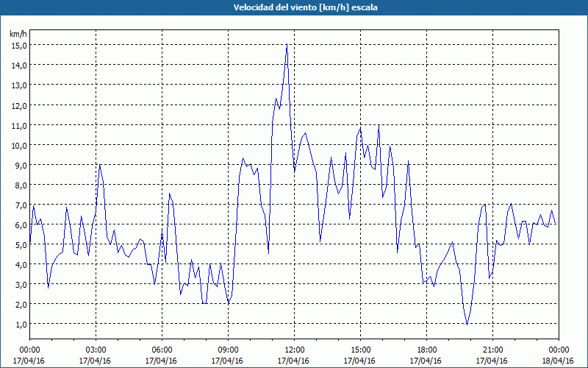Select the 10,0 y-axis value
588x368 pixels.
[x=20, y=145]
